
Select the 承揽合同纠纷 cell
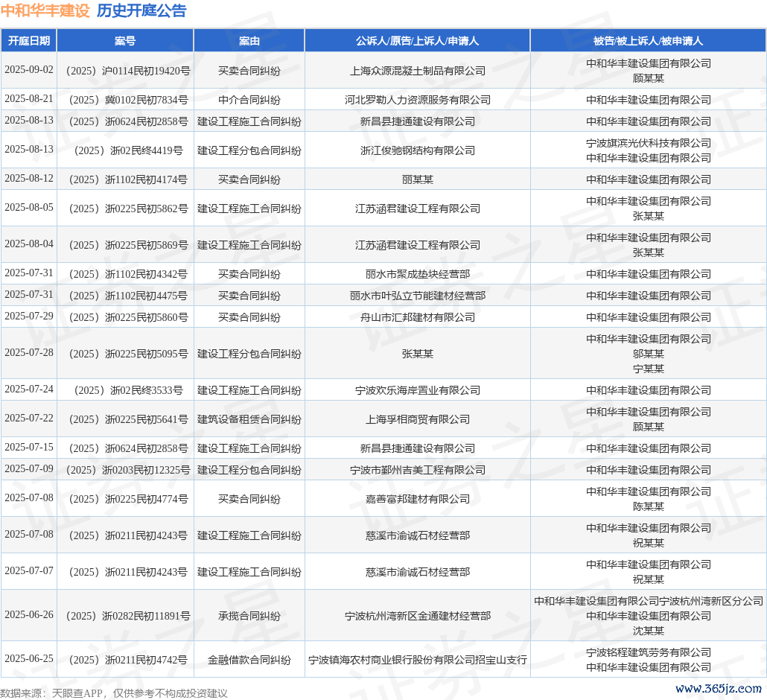[x=249, y=616]
